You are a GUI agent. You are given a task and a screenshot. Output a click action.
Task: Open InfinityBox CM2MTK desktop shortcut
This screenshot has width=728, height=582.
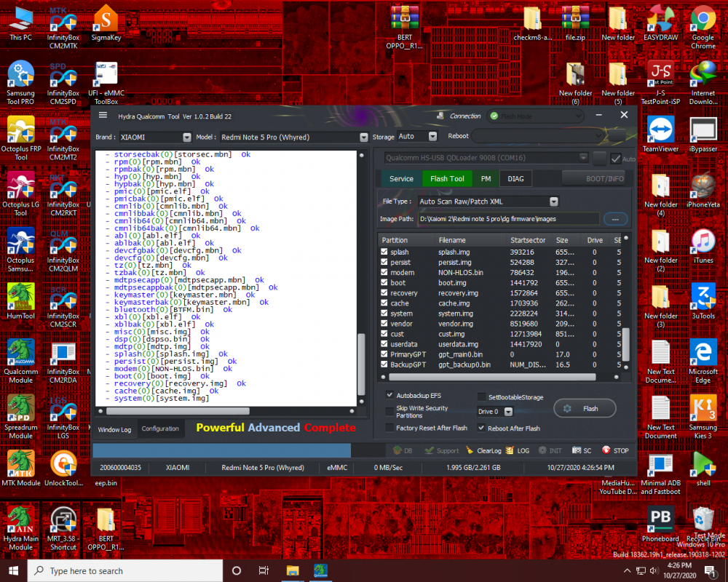pyautogui.click(x=63, y=28)
